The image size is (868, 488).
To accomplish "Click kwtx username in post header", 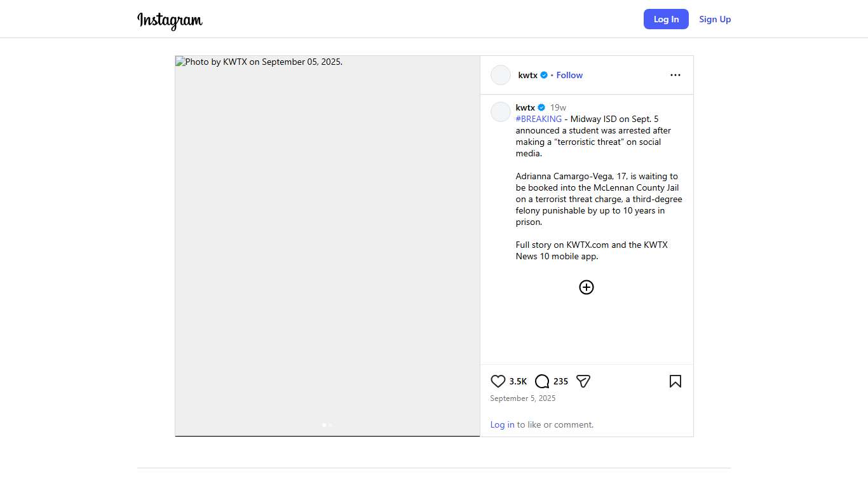I will click(527, 75).
